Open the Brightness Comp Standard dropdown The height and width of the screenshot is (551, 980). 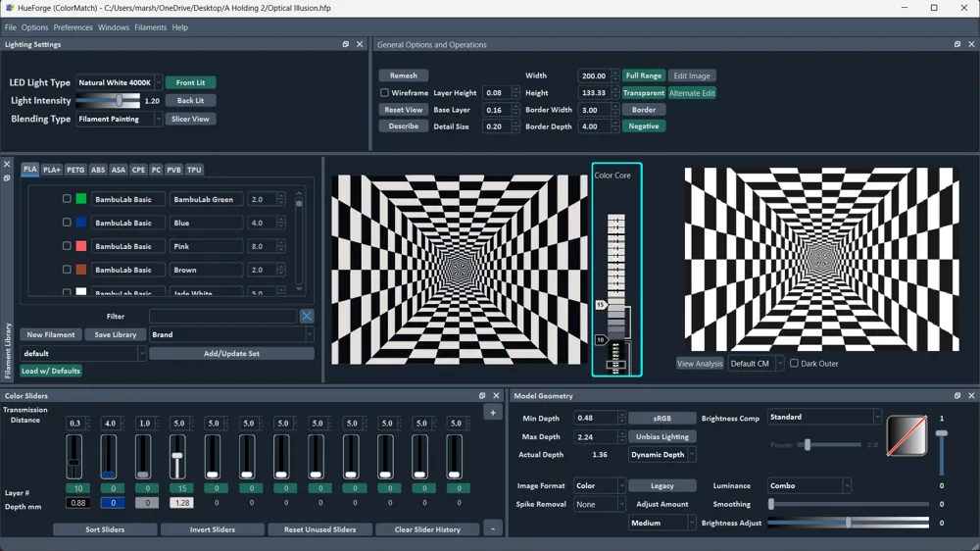click(824, 417)
